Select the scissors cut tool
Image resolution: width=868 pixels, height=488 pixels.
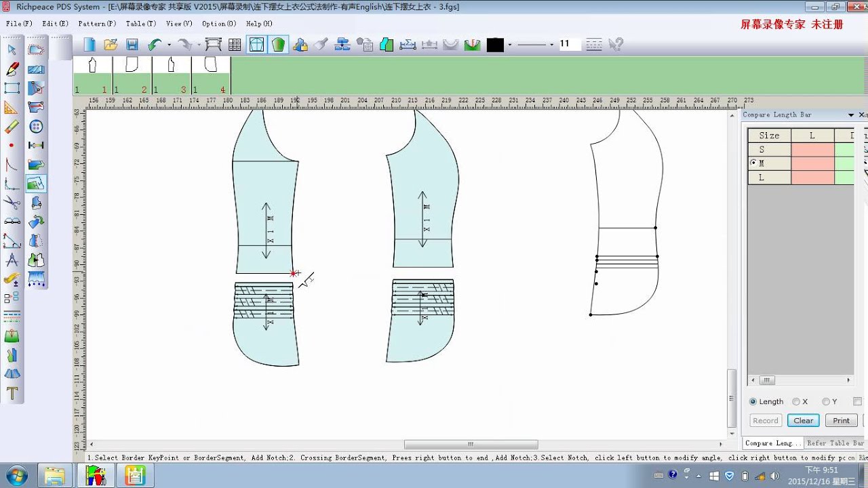(12, 202)
